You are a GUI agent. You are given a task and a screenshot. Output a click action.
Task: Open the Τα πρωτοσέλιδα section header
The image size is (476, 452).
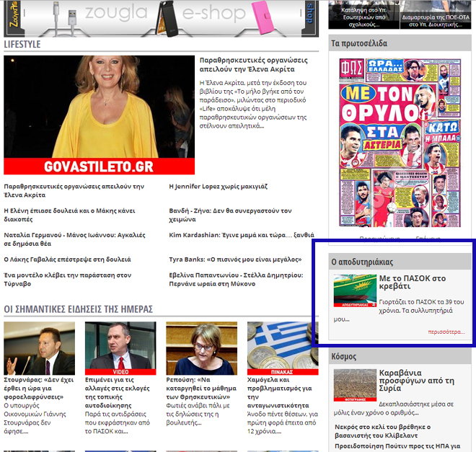(x=359, y=43)
